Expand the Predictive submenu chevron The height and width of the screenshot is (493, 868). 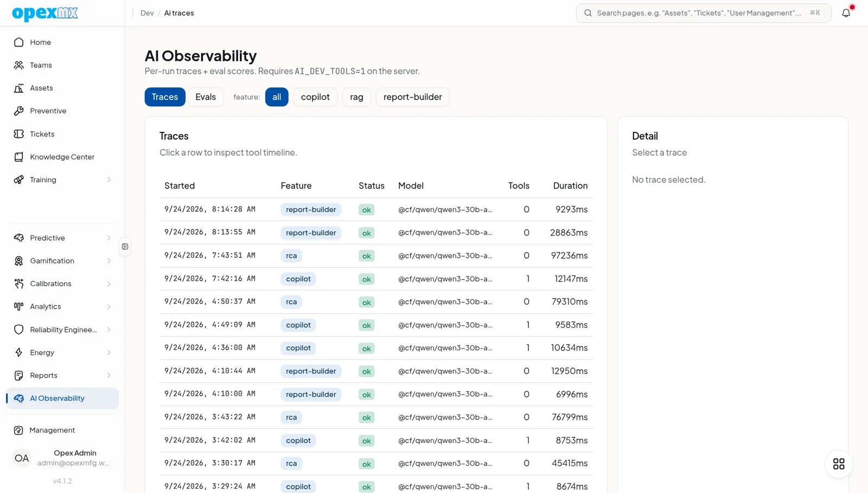tap(108, 238)
